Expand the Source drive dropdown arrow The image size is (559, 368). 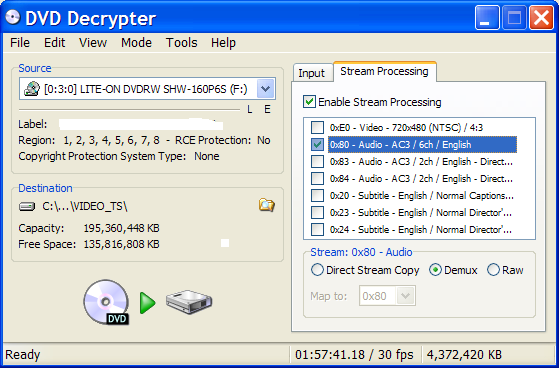[266, 89]
